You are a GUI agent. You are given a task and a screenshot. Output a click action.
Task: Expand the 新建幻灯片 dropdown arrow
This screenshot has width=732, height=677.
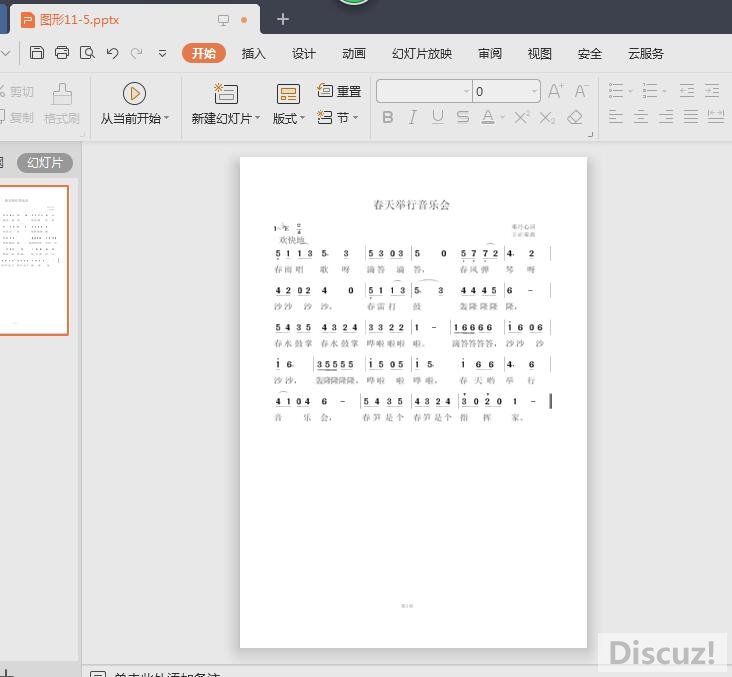[258, 118]
